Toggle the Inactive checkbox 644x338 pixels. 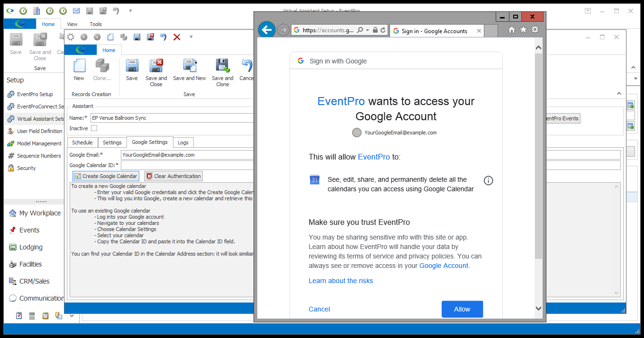pos(94,128)
